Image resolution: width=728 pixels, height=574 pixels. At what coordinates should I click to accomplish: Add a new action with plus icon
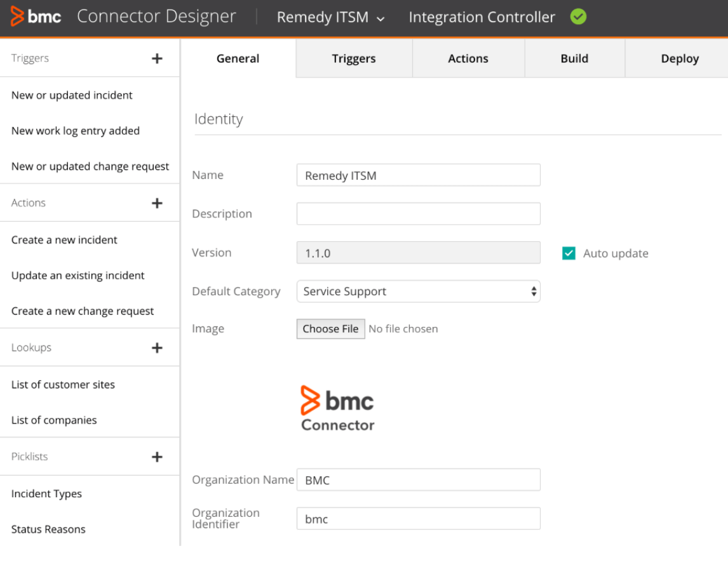coord(157,203)
